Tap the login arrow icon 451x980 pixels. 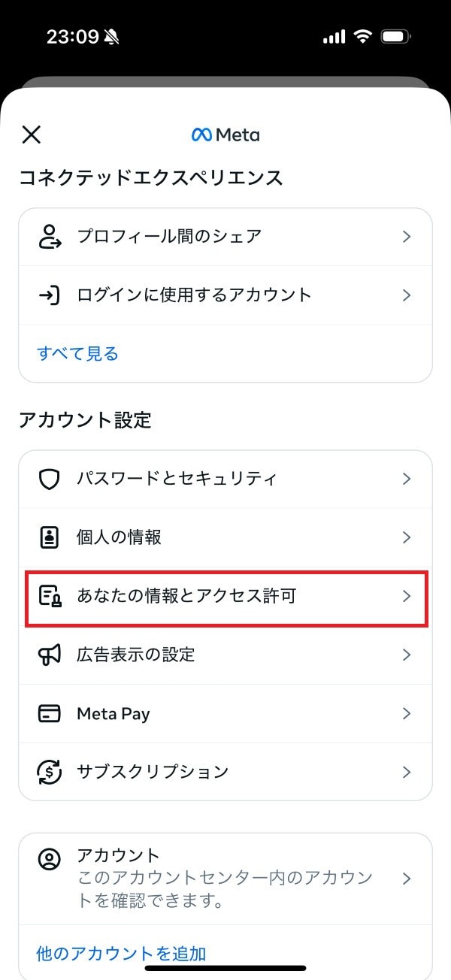[x=49, y=295]
